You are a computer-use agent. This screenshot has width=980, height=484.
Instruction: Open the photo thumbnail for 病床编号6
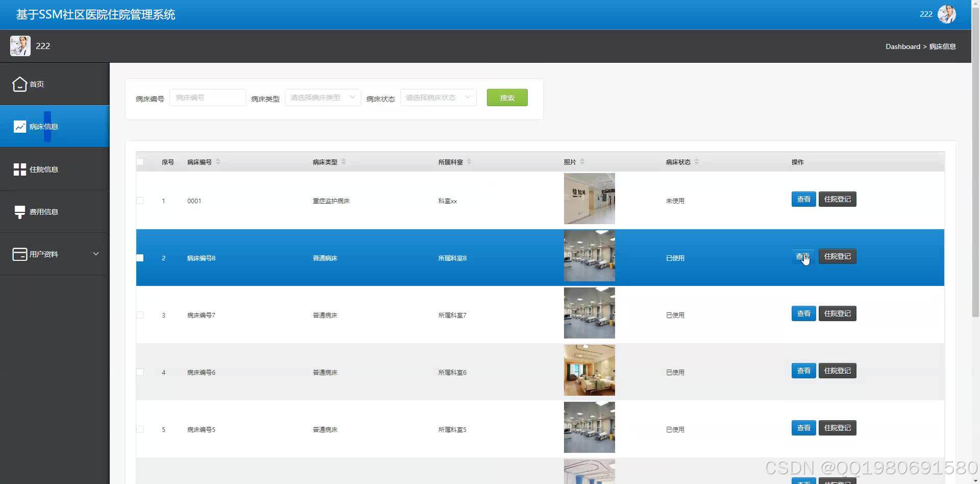coord(589,370)
